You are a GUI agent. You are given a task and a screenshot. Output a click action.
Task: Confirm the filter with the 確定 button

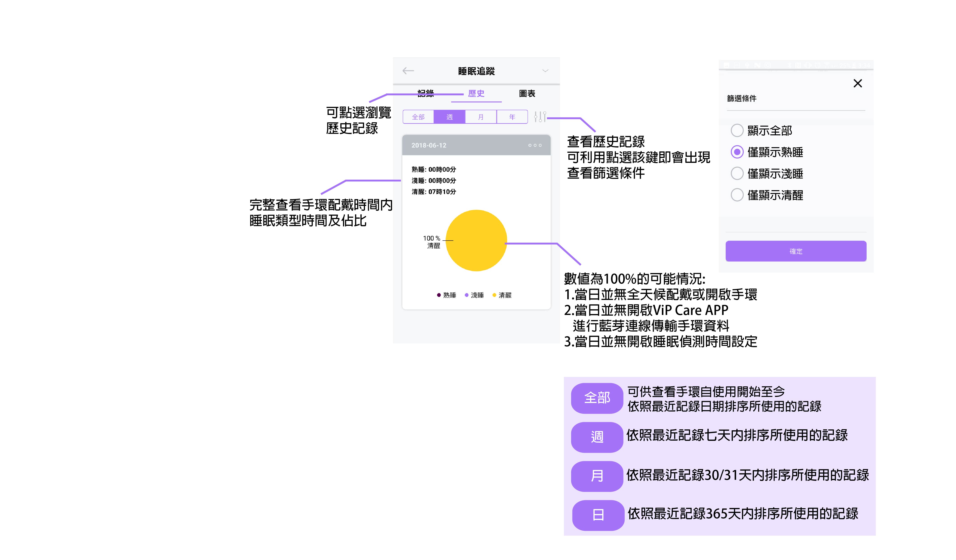(796, 251)
